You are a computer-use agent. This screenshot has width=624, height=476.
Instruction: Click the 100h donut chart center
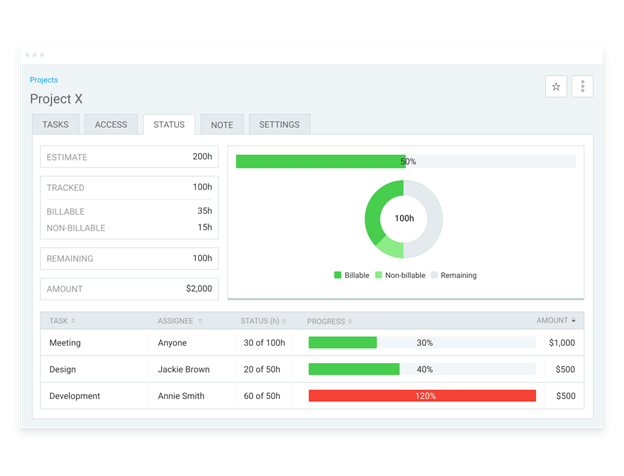[x=404, y=218]
